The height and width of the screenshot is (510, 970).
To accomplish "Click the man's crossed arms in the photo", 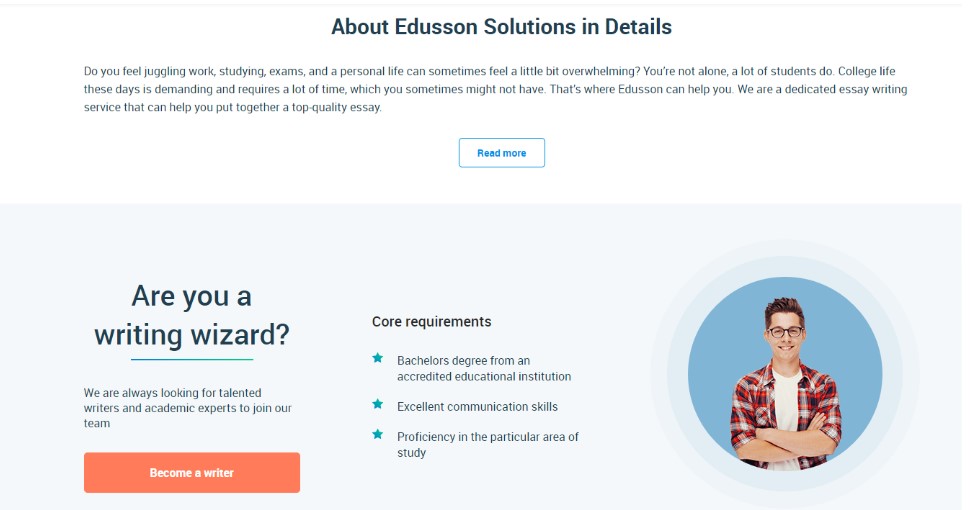I will point(785,438).
